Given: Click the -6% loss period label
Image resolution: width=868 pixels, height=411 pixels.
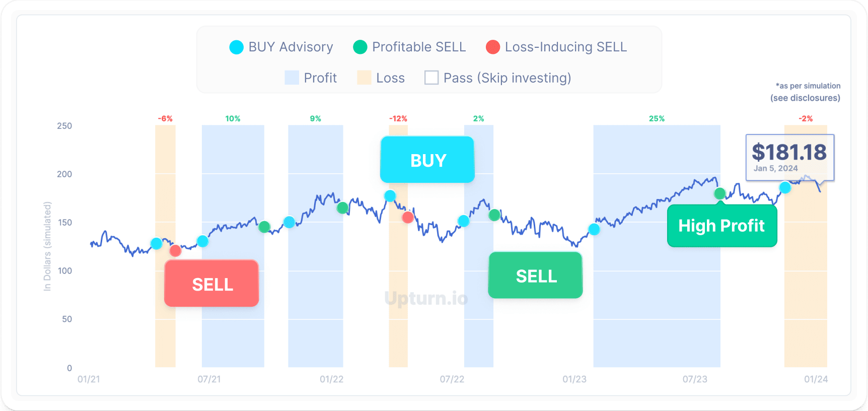Looking at the screenshot, I should 165,119.
